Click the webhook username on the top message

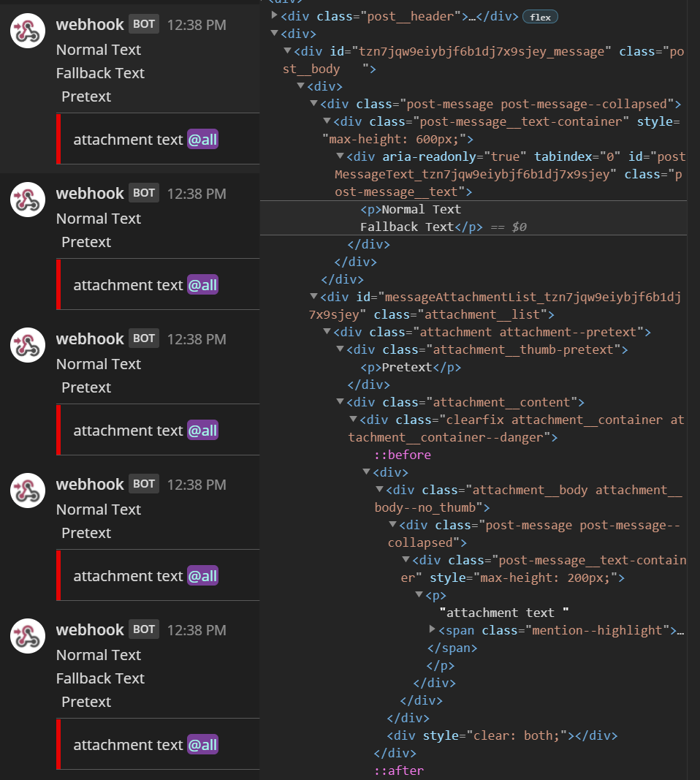pyautogui.click(x=90, y=23)
